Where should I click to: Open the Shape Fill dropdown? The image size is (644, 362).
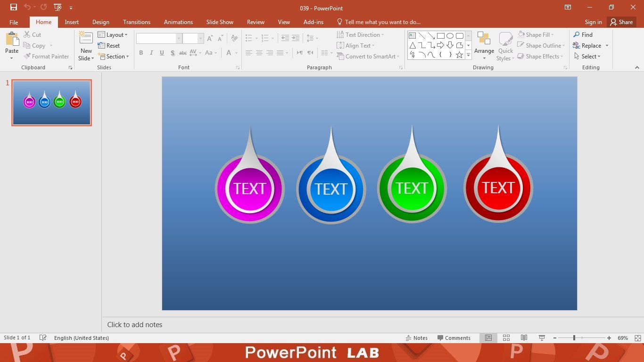(x=536, y=35)
